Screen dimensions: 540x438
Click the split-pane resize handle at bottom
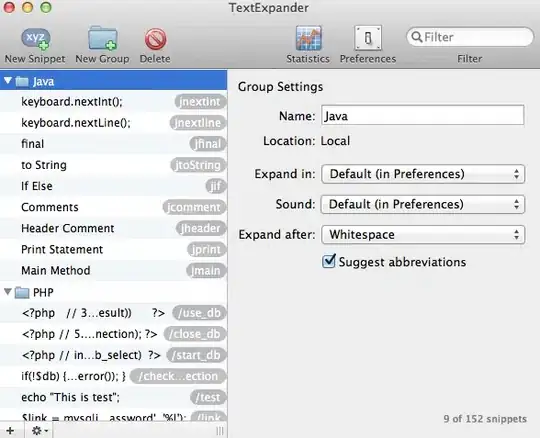(220, 431)
